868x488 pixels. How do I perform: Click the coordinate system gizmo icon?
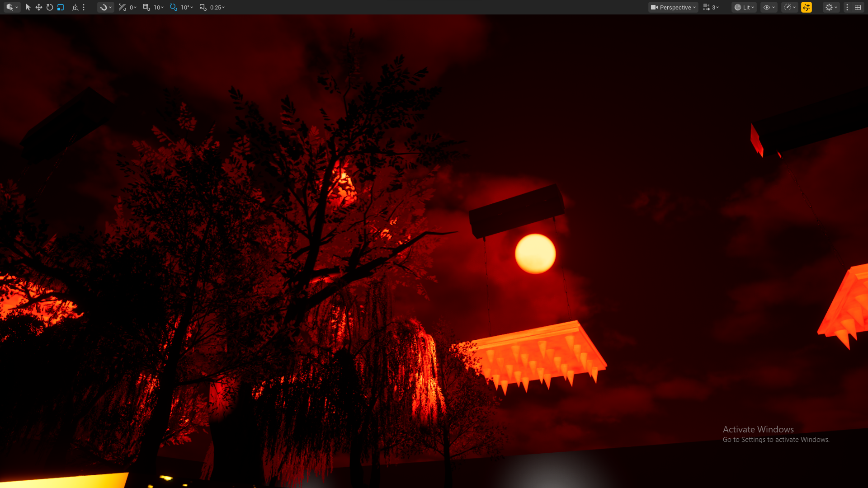click(75, 7)
